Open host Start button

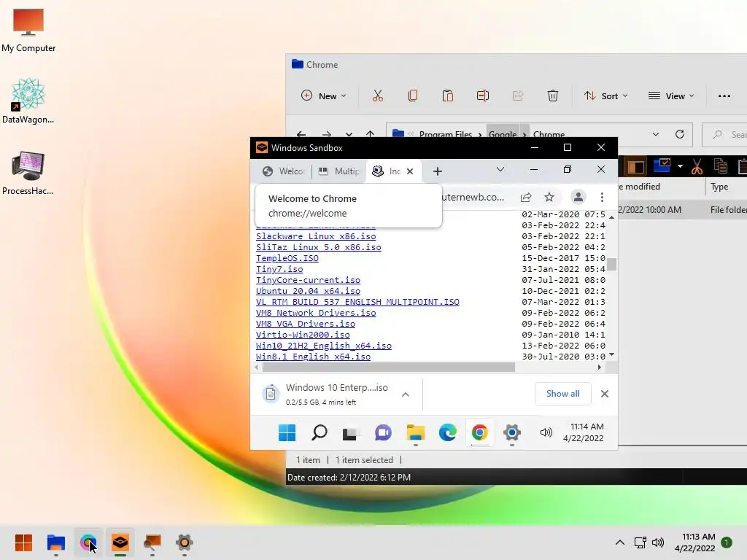click(23, 542)
